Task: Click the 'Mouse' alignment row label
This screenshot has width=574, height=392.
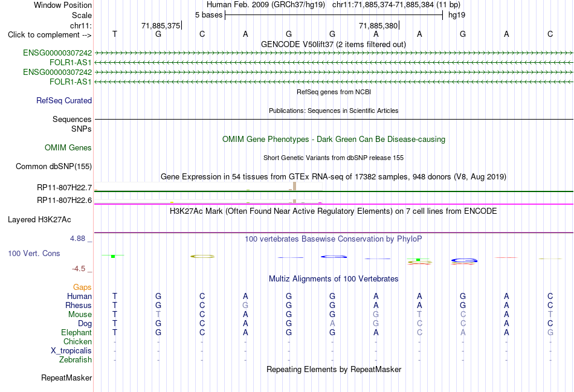Action: [80, 315]
